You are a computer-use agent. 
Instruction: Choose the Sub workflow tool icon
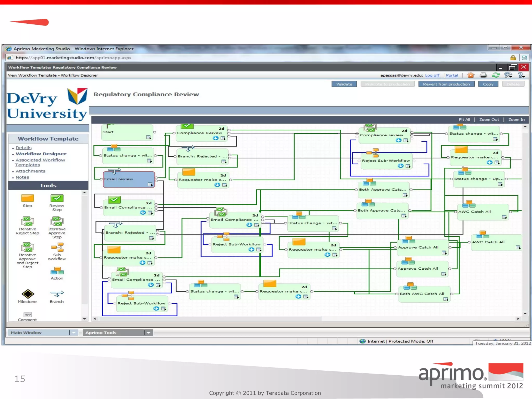pyautogui.click(x=57, y=247)
